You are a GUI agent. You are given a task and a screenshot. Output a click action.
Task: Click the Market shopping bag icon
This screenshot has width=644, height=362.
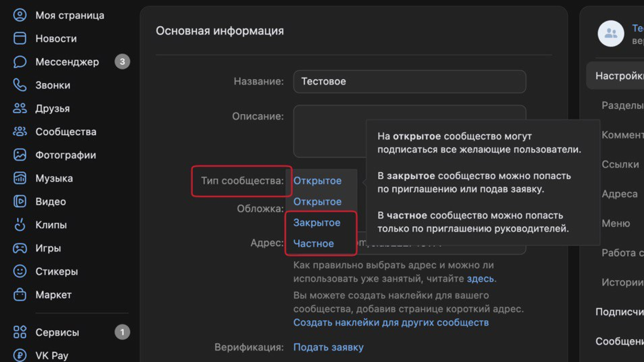(20, 295)
